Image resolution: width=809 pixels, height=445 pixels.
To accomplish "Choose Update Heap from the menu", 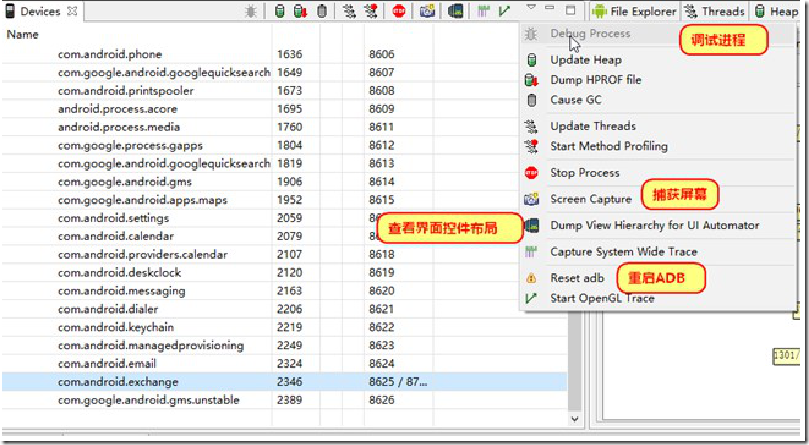I will (586, 60).
